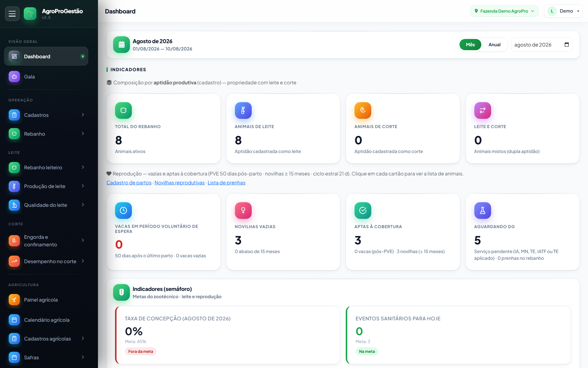Viewport: 588px width, 368px height.
Task: Select the Mês period toggle
Action: [470, 45]
